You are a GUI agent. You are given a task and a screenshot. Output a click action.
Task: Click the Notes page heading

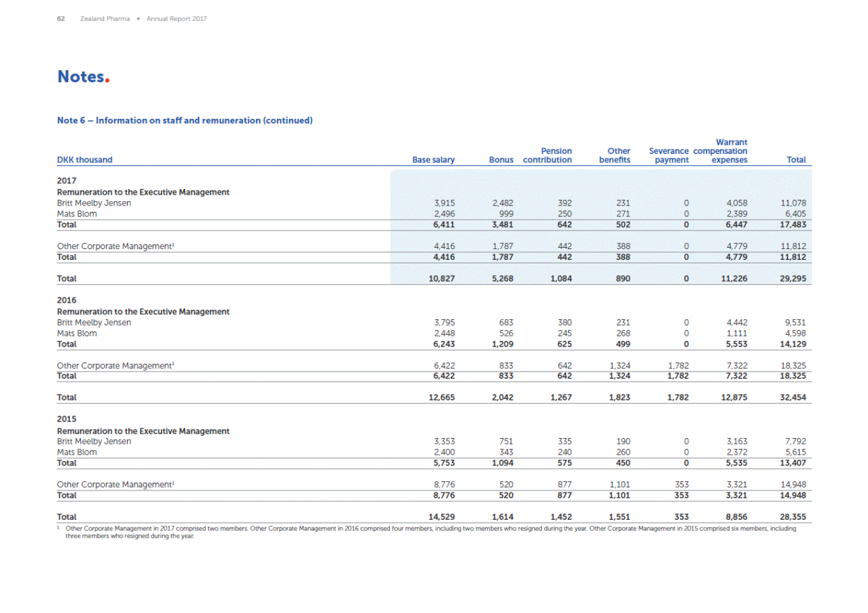83,77
